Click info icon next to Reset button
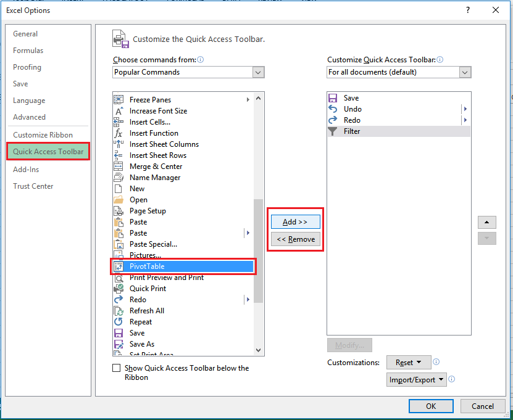The width and height of the screenshot is (513, 420). 436,362
